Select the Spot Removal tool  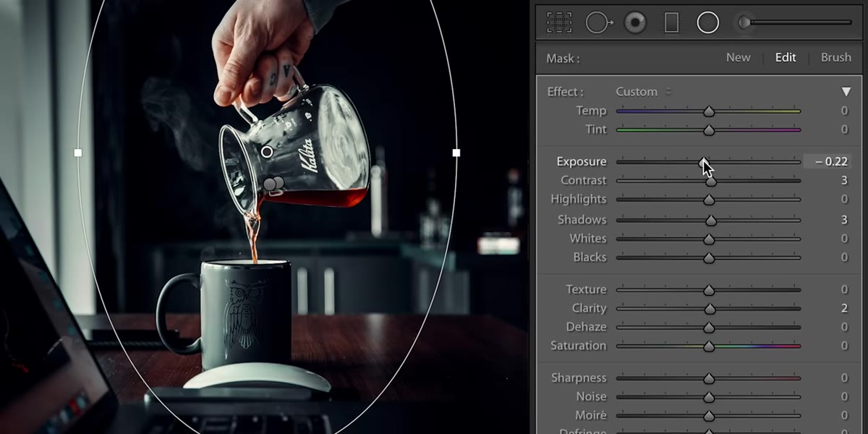pyautogui.click(x=599, y=23)
